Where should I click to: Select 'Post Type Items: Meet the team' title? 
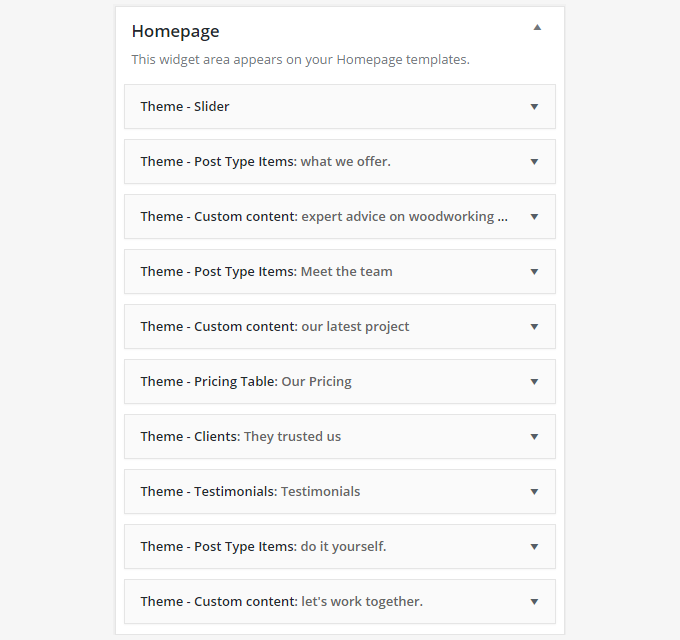click(x=266, y=272)
